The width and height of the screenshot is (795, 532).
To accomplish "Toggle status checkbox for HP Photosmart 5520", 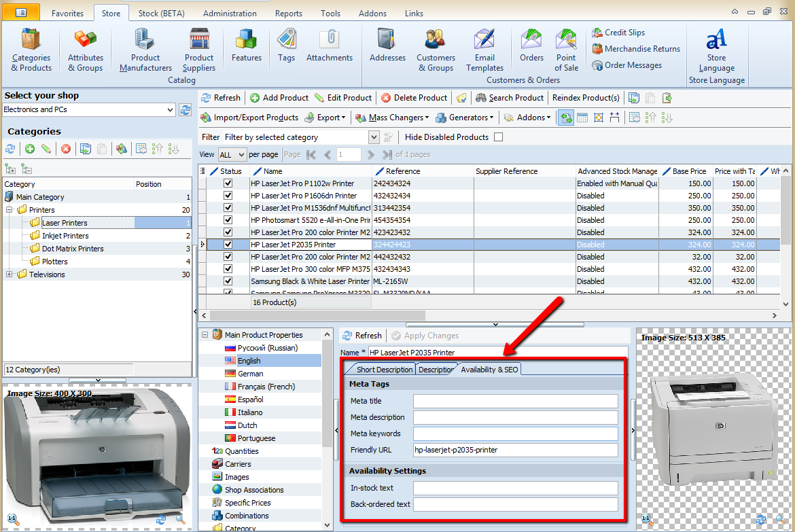I will [x=228, y=219].
